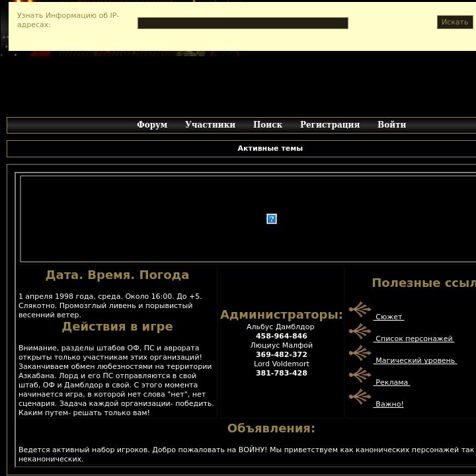The height and width of the screenshot is (476, 476).
Task: Open the Важно! link
Action: click(x=389, y=405)
